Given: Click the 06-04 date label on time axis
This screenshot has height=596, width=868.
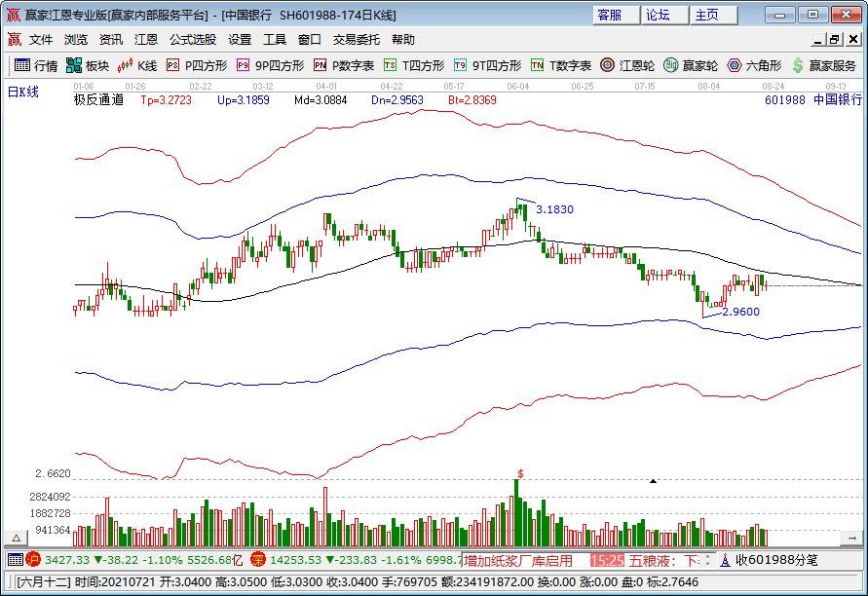Looking at the screenshot, I should pos(518,87).
